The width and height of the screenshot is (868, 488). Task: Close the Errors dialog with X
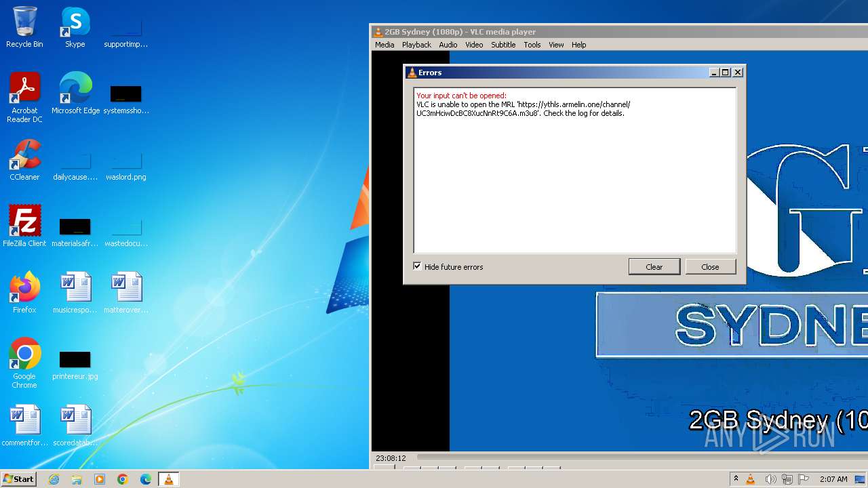coord(738,73)
